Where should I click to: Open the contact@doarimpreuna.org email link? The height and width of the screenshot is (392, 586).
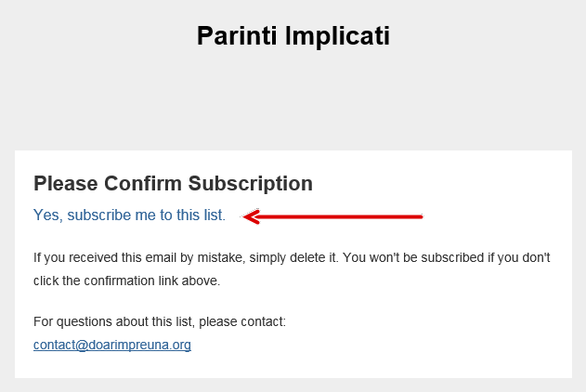point(112,345)
